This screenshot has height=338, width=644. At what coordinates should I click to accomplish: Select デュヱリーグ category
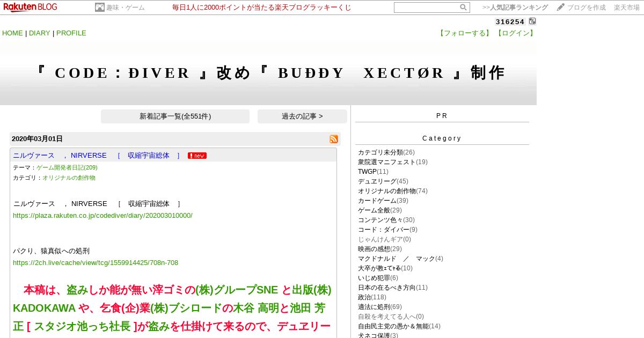[x=377, y=181]
